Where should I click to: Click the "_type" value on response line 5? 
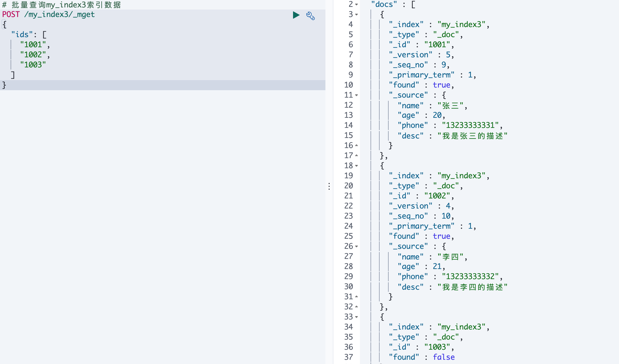click(x=446, y=35)
